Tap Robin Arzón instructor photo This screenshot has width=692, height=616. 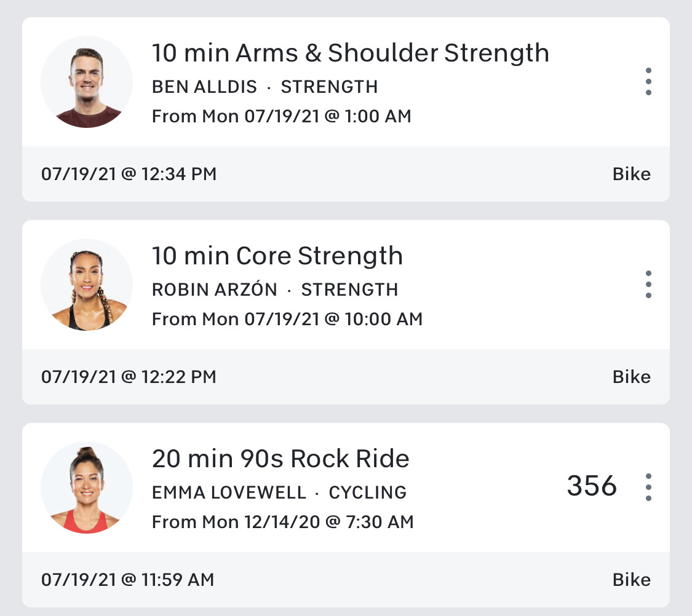(87, 285)
